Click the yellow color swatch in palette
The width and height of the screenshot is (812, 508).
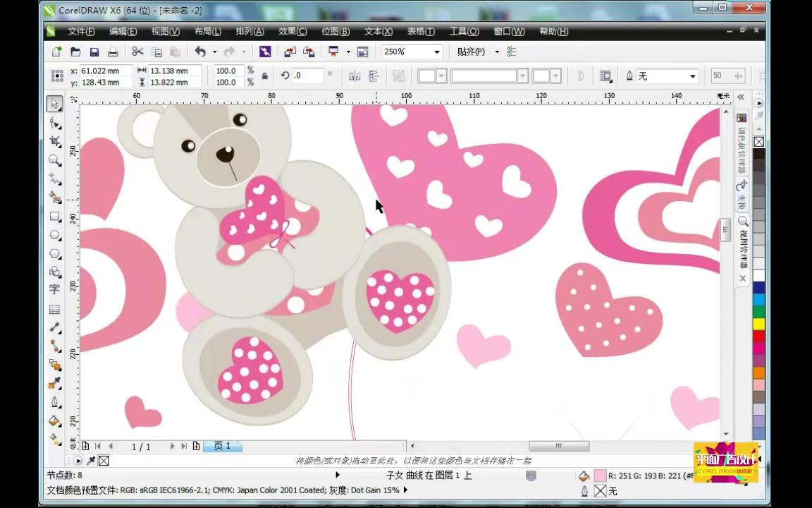[758, 324]
